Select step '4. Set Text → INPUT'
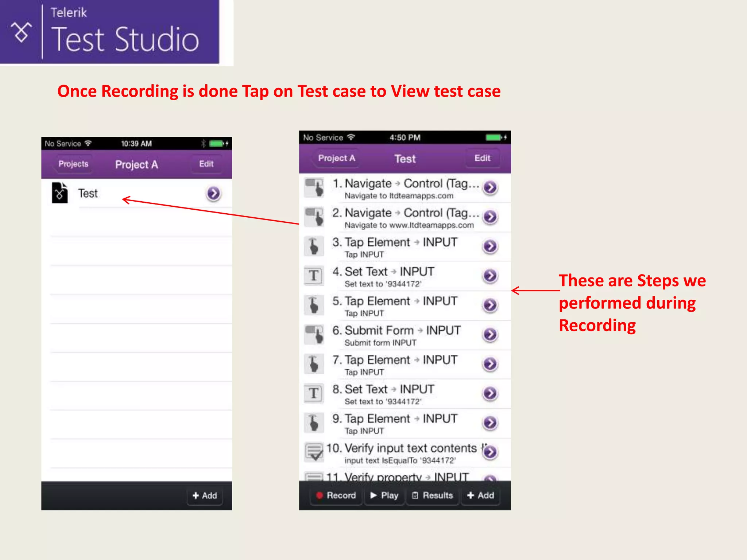 click(x=383, y=272)
